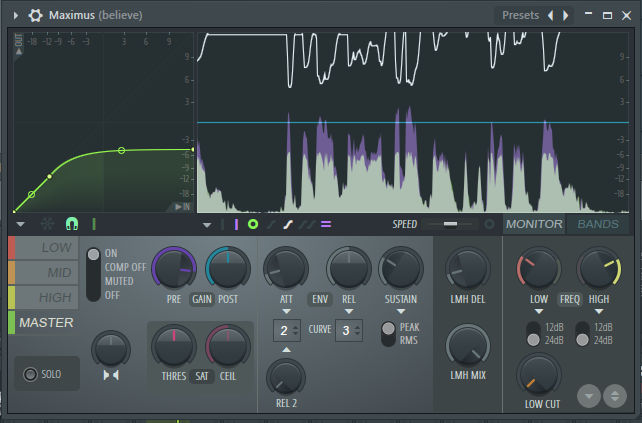
Task: Select the HIGH band
Action: pyautogui.click(x=43, y=297)
